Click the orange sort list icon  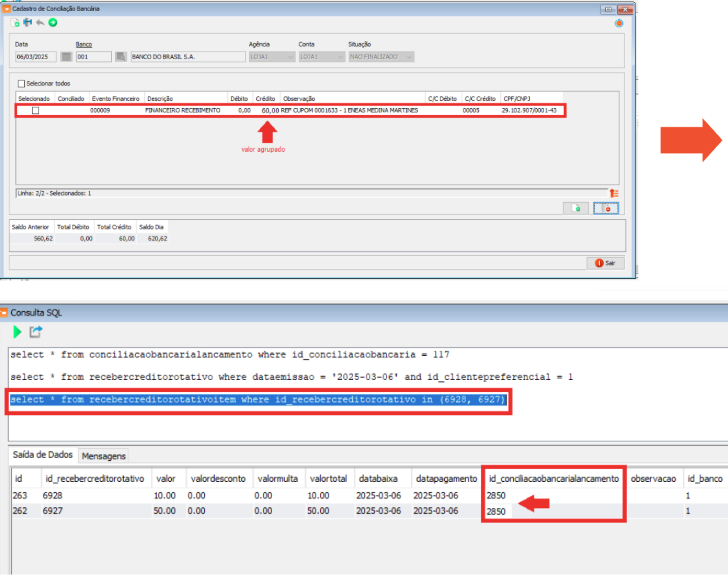(614, 193)
